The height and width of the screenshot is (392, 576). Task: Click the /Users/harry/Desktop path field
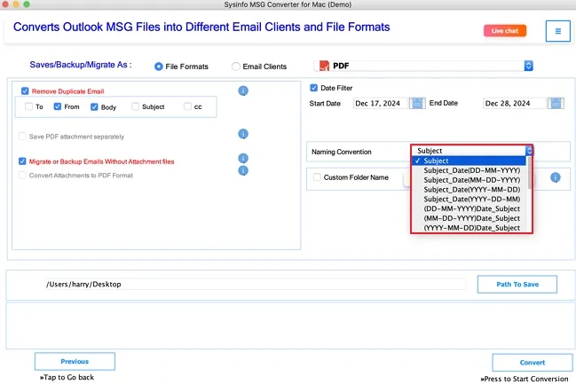coord(256,285)
